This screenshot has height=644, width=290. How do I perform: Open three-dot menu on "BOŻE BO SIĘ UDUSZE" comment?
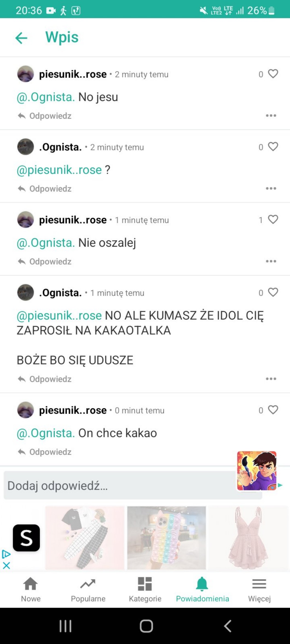[x=271, y=379]
